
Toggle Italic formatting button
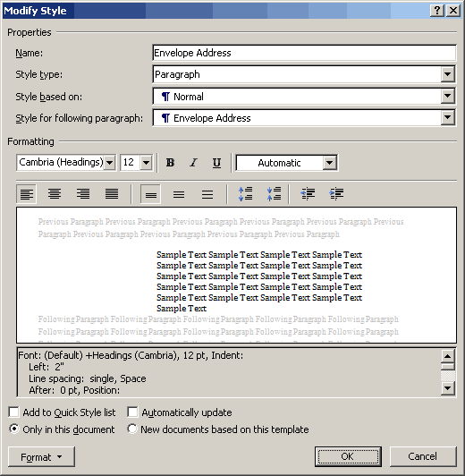[193, 163]
